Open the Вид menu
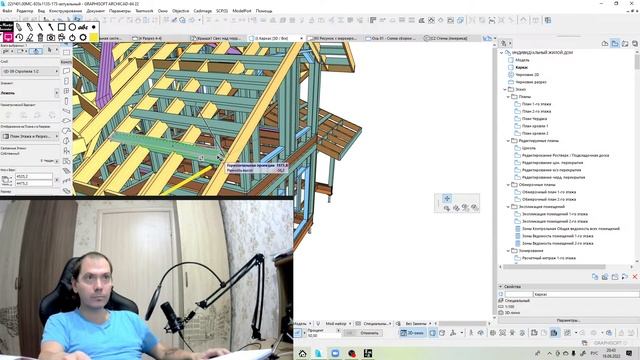The image size is (640, 360). point(41,11)
